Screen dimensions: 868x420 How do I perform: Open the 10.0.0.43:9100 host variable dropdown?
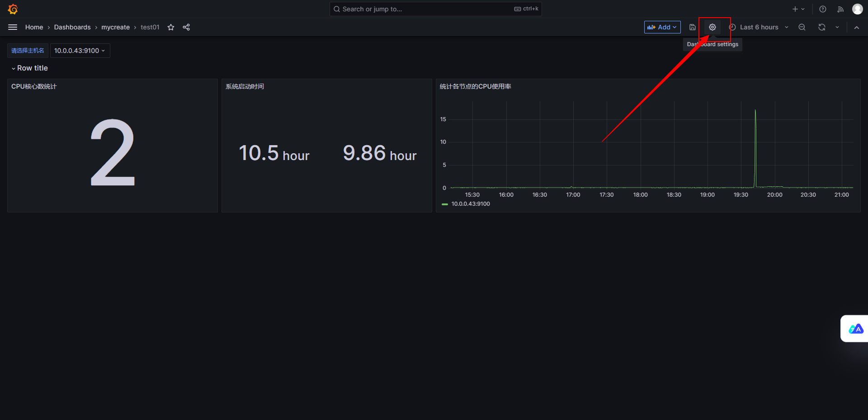(80, 51)
